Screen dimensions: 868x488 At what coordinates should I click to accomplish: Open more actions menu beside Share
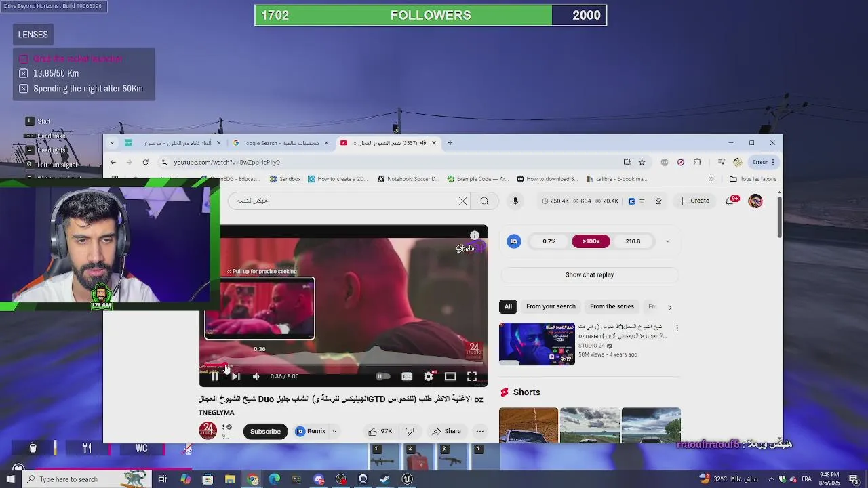point(480,431)
